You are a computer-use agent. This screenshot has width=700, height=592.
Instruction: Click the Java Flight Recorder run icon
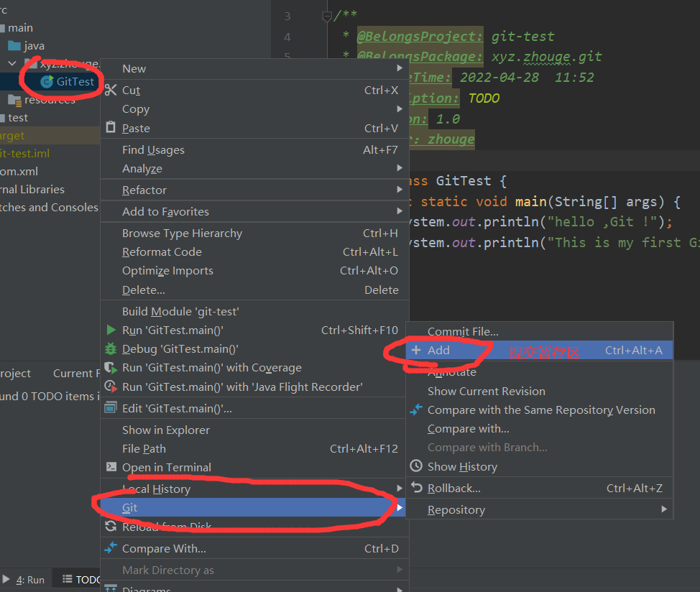coord(111,387)
